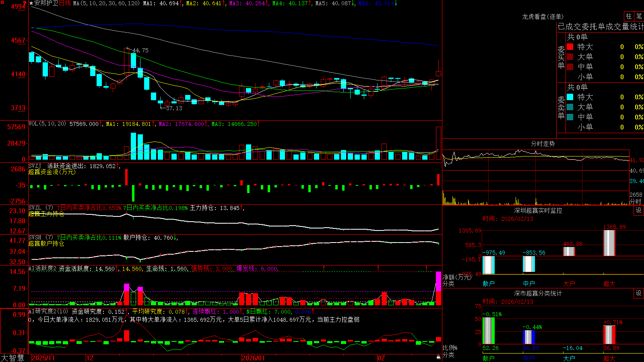The width and height of the screenshot is (644, 362).
Task: Switch to 柱 bar display mode
Action: coord(629,16)
